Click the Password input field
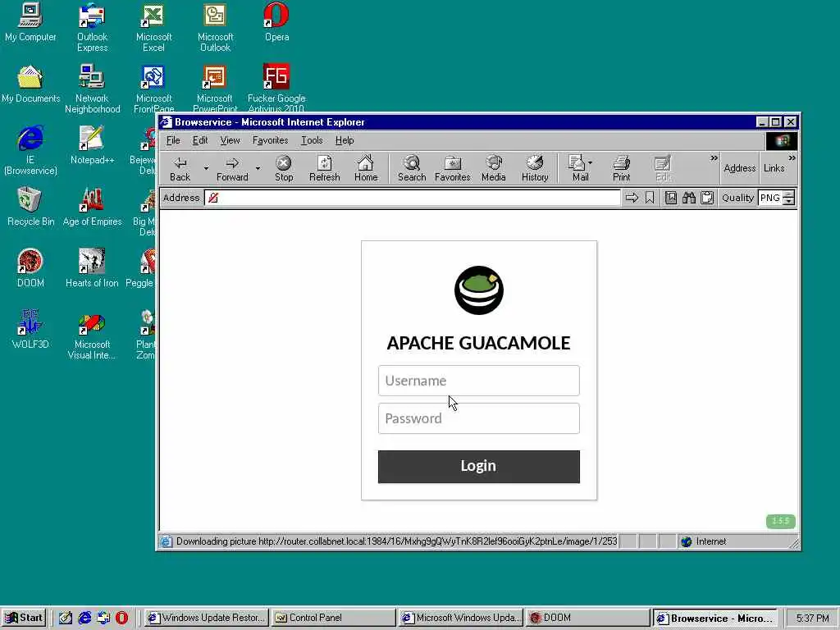The height and width of the screenshot is (630, 840). 478,418
